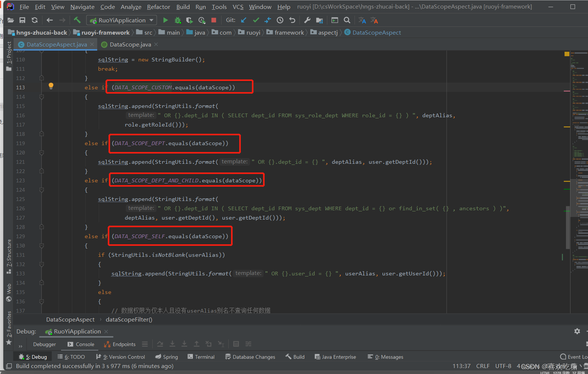Toggle tool window quick-access icon in status bar
Screen dimensions: 588x374
point(9,366)
